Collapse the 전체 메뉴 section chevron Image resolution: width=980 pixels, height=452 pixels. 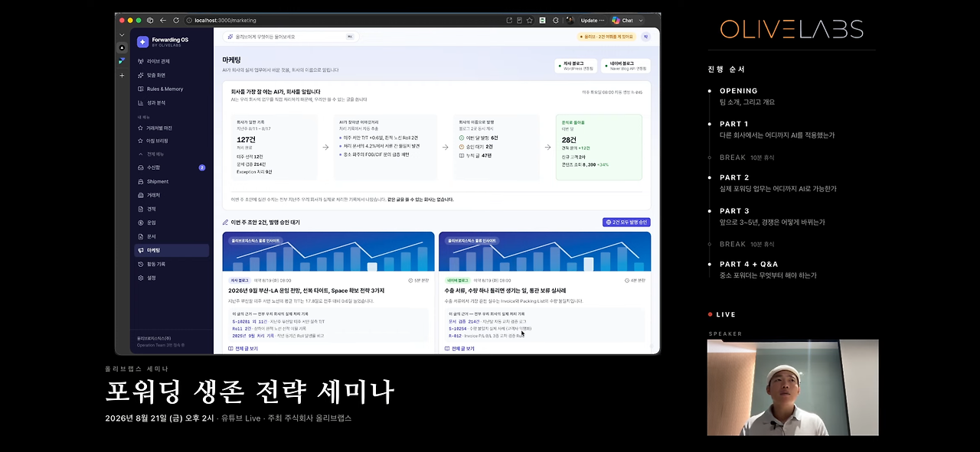[140, 154]
